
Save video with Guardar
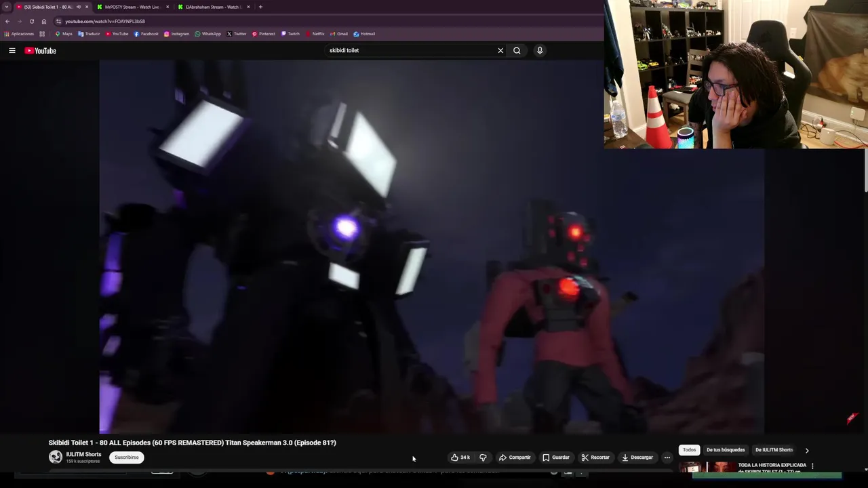pos(555,457)
